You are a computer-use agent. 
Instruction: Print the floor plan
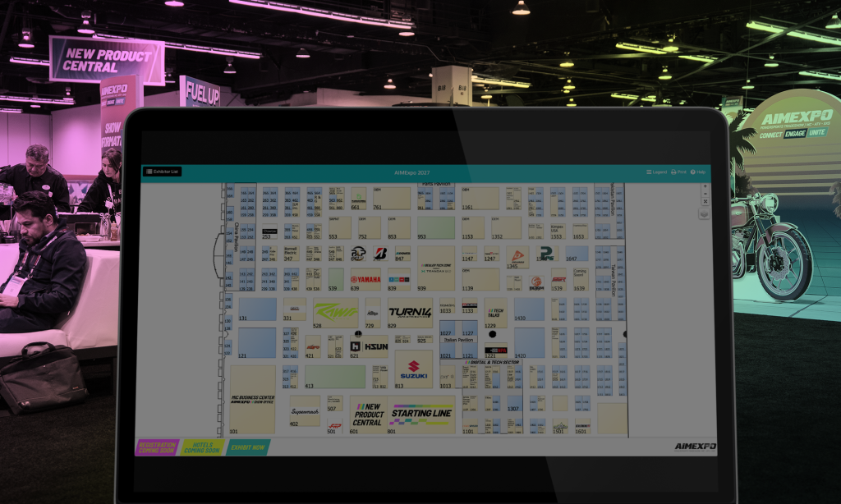coord(678,172)
